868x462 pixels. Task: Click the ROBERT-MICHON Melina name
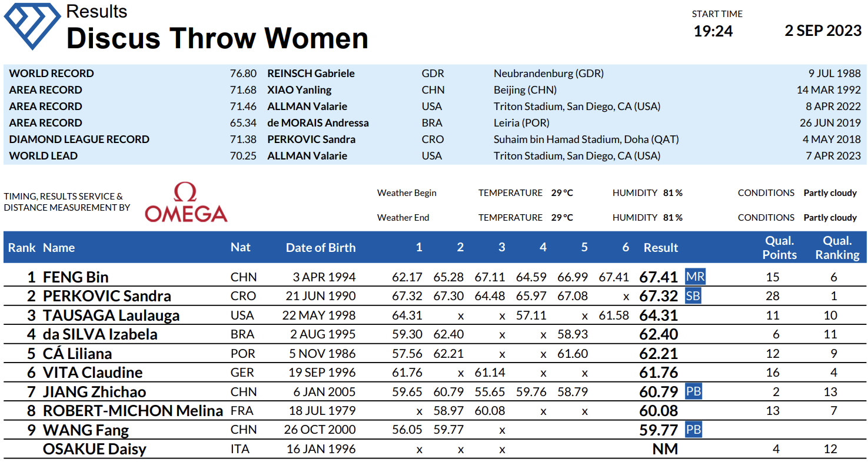(133, 411)
